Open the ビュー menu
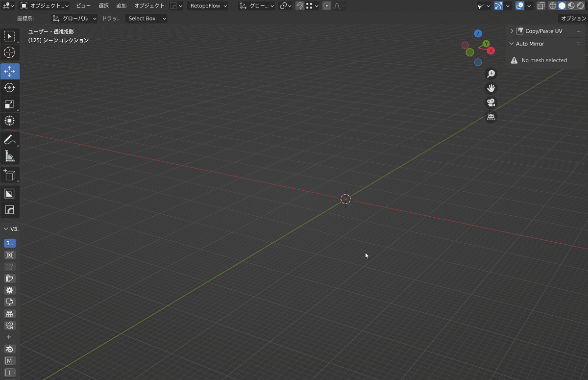Image resolution: width=588 pixels, height=380 pixels. (83, 6)
